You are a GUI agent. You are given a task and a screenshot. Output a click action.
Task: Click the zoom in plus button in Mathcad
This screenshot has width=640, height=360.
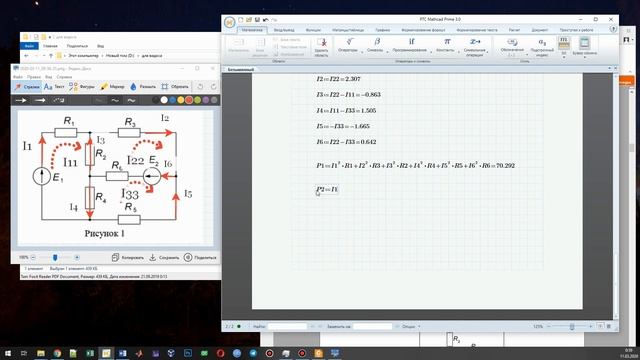[590, 326]
